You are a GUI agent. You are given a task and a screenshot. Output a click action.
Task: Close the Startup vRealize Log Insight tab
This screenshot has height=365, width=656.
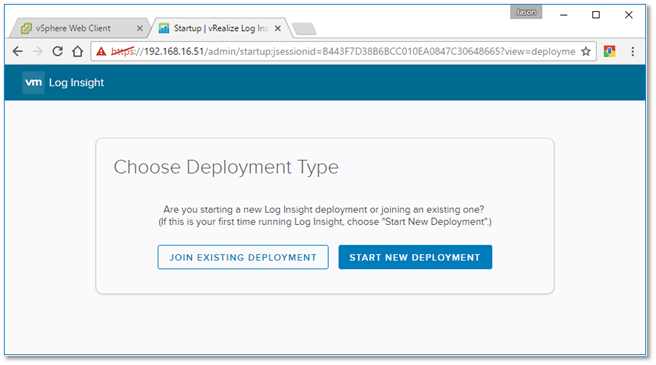(x=278, y=28)
